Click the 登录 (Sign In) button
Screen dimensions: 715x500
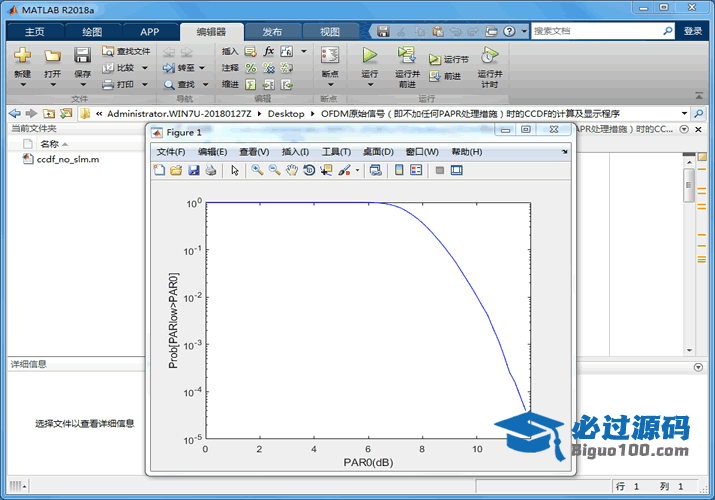coord(693,31)
